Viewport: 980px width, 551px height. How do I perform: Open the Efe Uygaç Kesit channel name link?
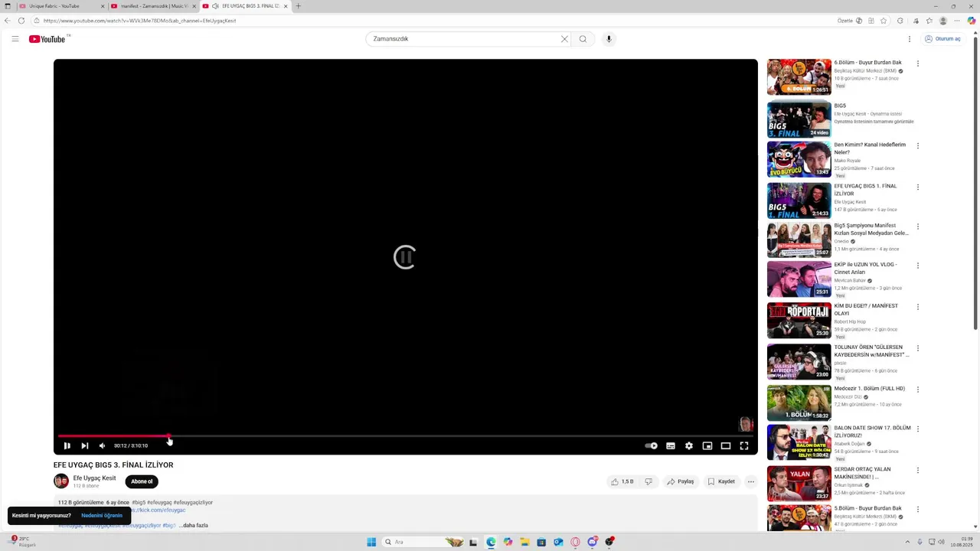[x=94, y=478]
